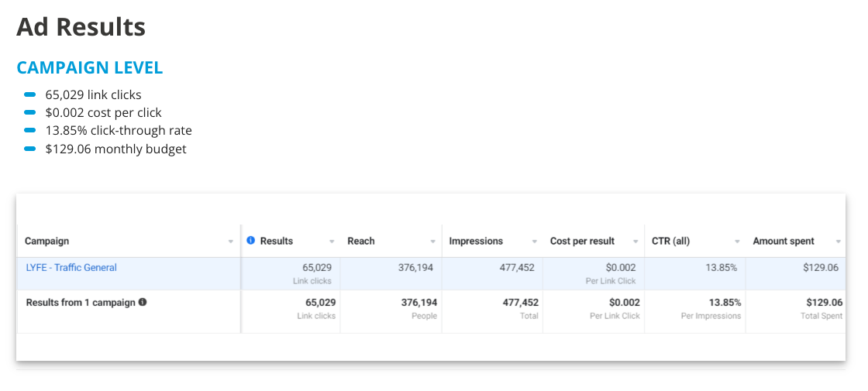Expand Cost per result column arrow

click(x=636, y=242)
